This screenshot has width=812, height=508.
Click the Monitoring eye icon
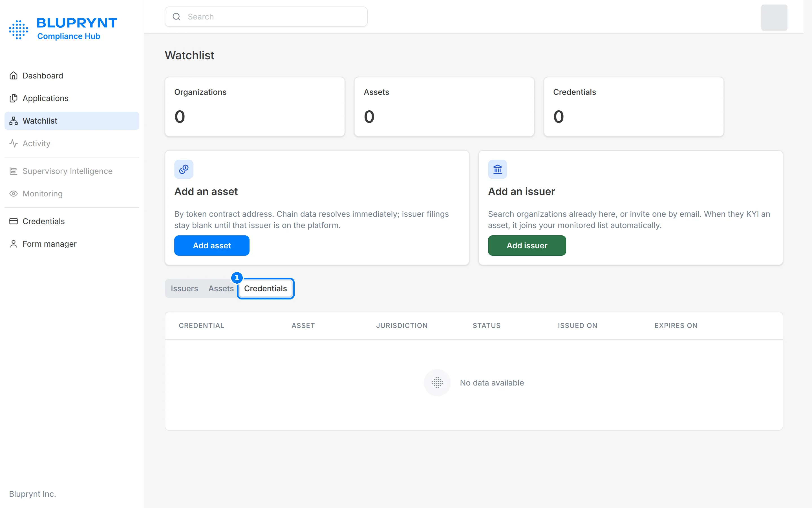pos(14,194)
